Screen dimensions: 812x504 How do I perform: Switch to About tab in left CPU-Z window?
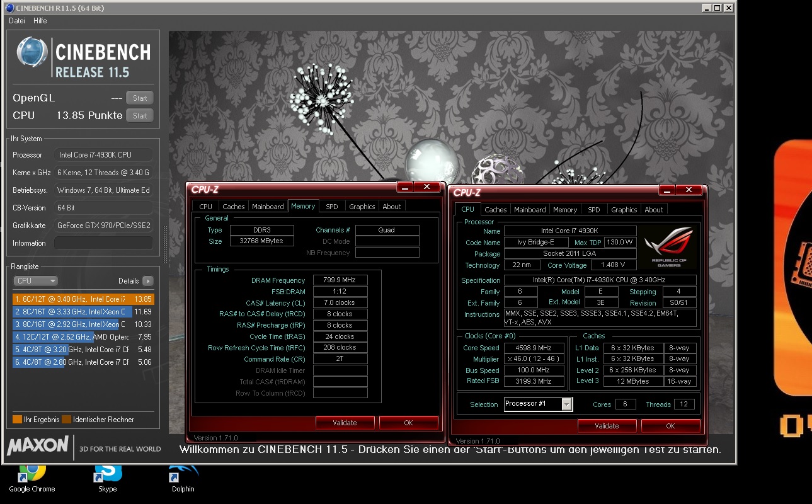click(392, 207)
